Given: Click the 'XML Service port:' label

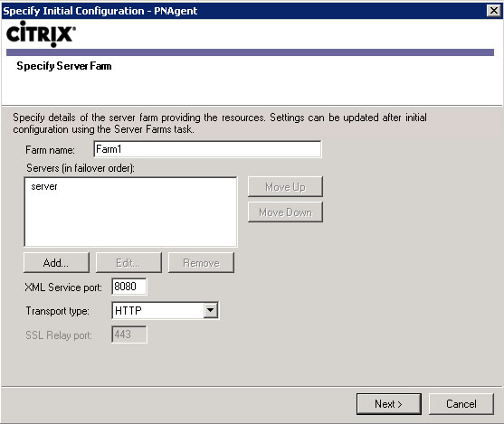Looking at the screenshot, I should 63,287.
